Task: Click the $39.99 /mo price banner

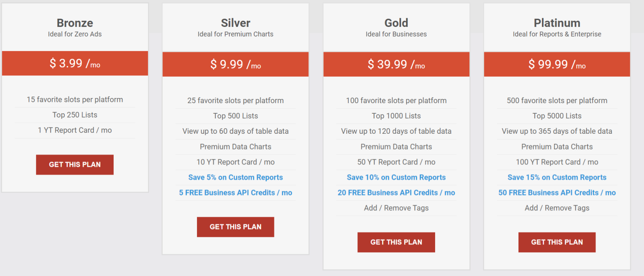Action: [396, 64]
